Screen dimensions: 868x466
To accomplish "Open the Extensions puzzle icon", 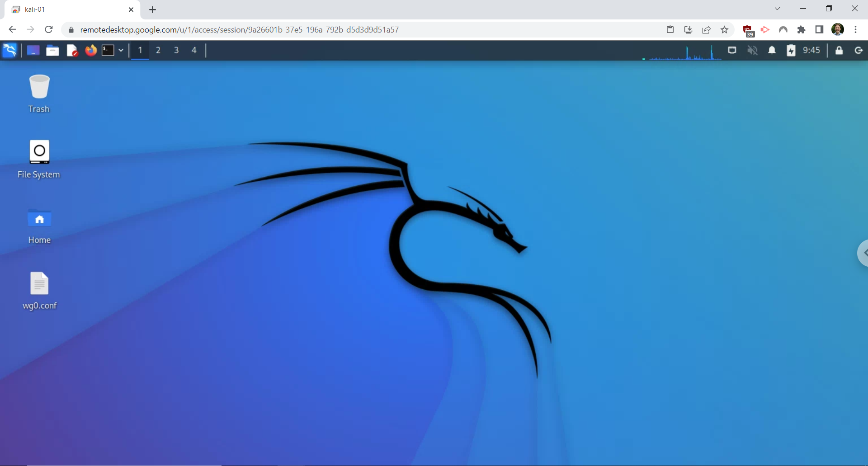I will pyautogui.click(x=801, y=29).
